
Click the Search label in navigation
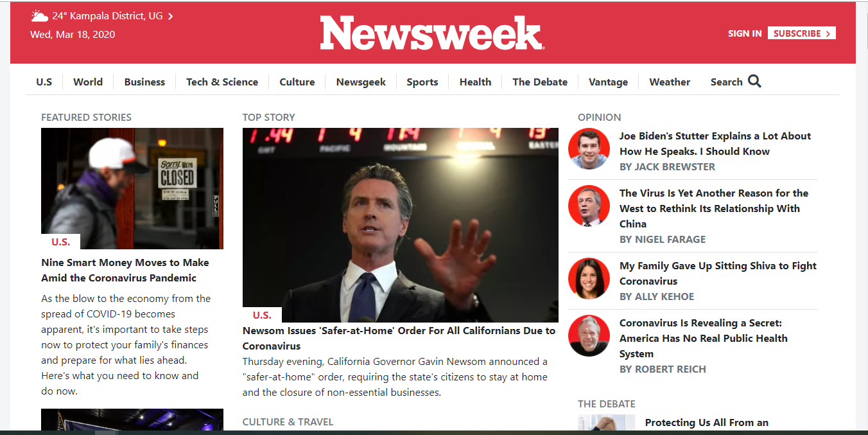click(x=726, y=82)
